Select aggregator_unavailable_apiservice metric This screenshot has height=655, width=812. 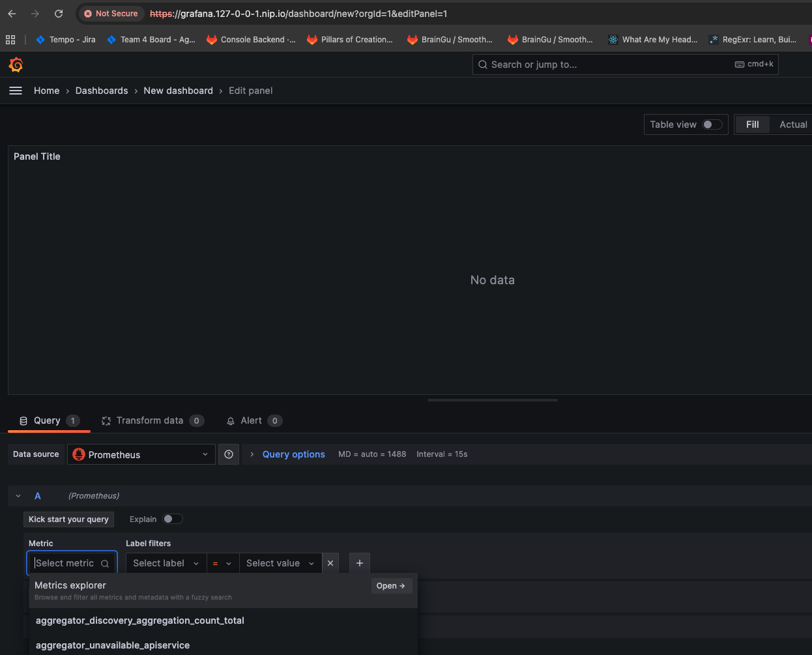(x=223, y=645)
